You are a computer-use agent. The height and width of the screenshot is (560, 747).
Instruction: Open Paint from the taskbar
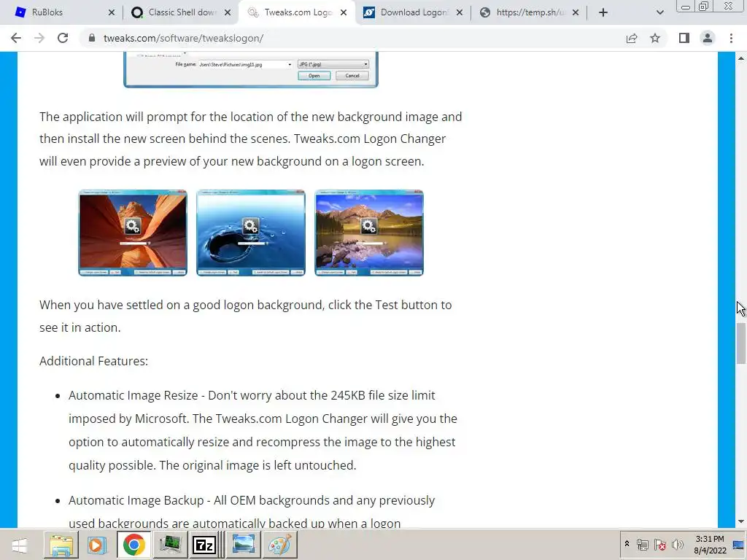coord(279,545)
